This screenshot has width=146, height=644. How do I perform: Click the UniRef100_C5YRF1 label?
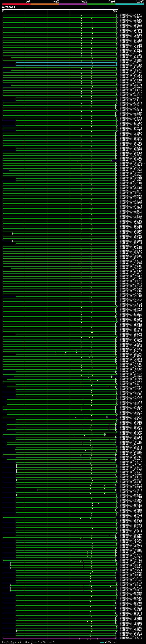click(x=131, y=387)
